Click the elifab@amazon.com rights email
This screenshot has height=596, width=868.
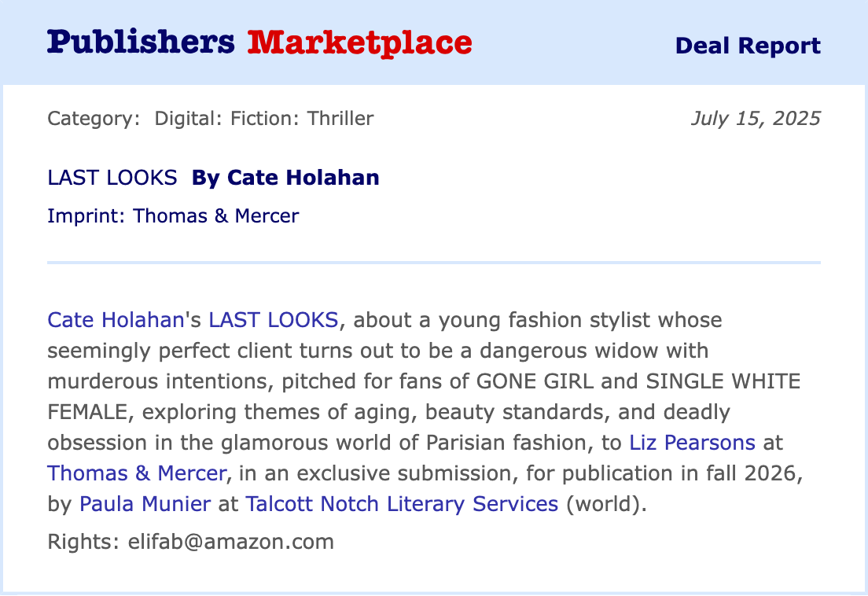(231, 542)
